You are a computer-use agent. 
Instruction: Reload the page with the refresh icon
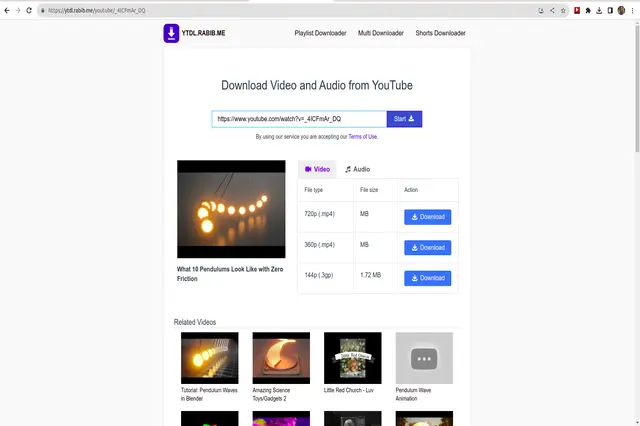click(29, 11)
